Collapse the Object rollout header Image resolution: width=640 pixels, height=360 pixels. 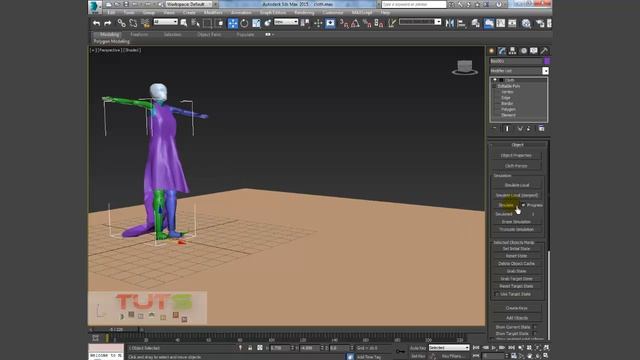coord(518,144)
